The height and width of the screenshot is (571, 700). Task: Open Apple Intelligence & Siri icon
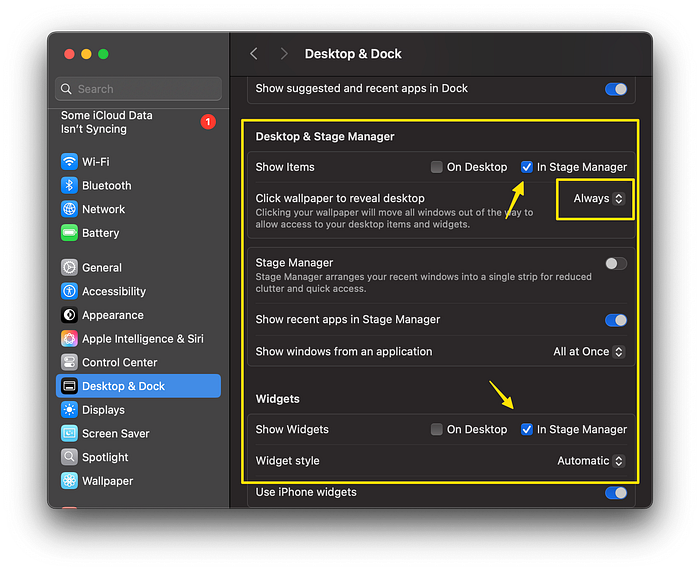coord(69,338)
